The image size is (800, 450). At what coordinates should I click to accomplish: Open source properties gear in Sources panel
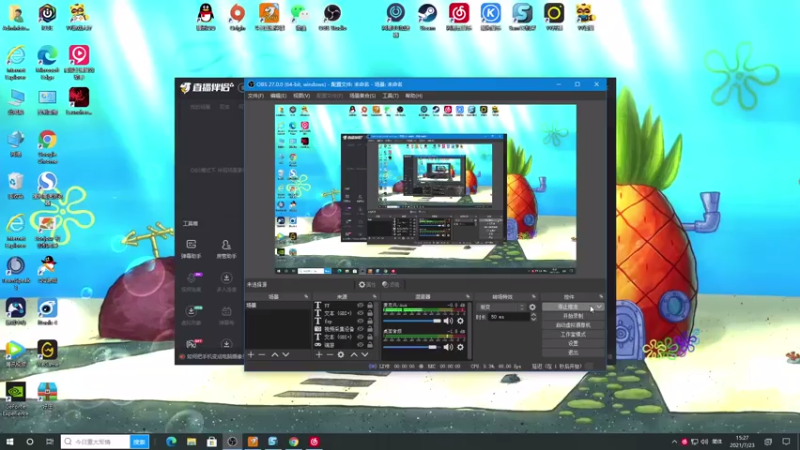(341, 355)
